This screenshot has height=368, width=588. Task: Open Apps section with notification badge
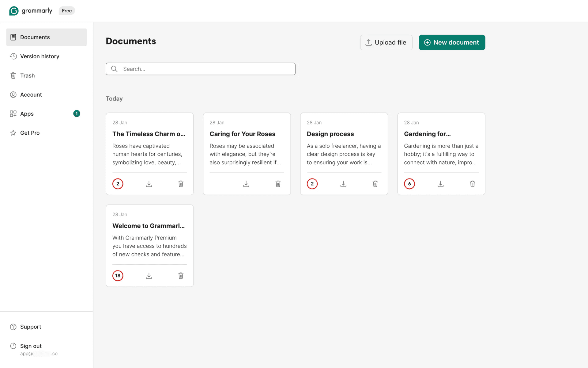tap(27, 114)
